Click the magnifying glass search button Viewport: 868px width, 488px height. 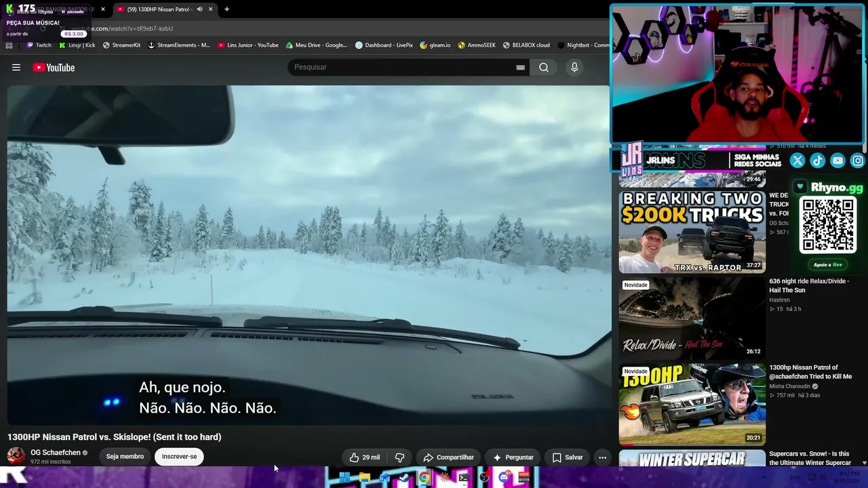click(544, 67)
